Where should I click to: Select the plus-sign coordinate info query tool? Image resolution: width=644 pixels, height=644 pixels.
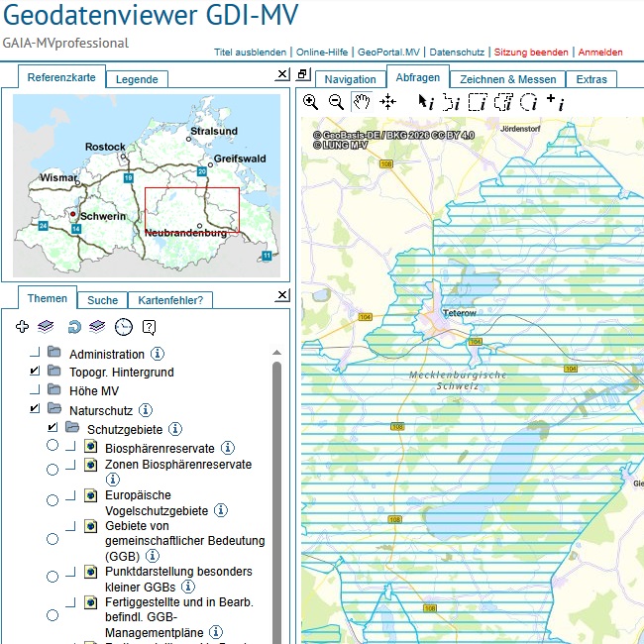pyautogui.click(x=556, y=102)
